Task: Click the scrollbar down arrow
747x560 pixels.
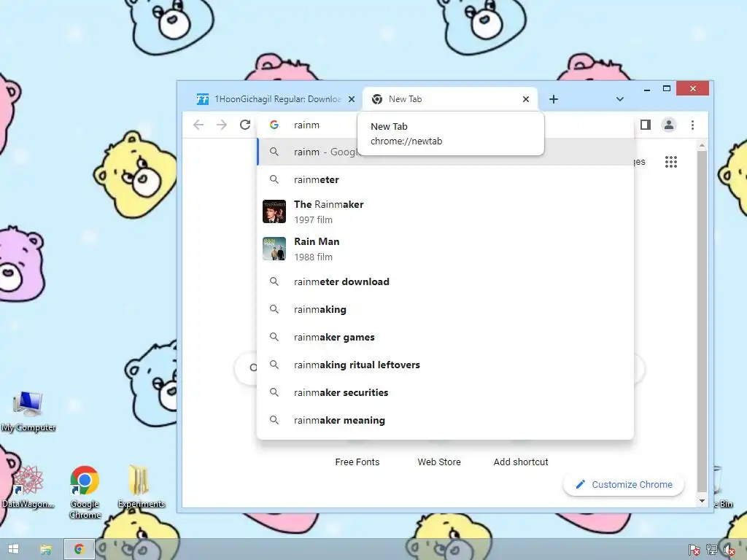Action: 702,501
